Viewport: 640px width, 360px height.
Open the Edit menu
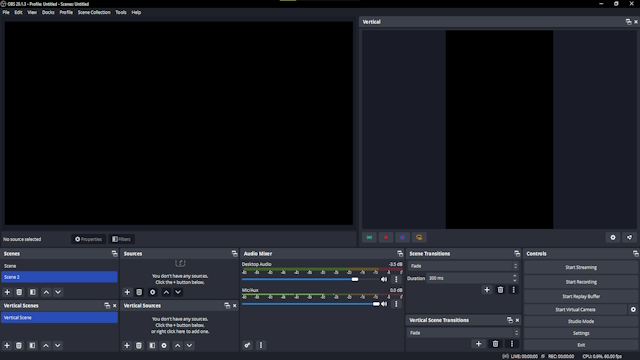click(x=18, y=12)
